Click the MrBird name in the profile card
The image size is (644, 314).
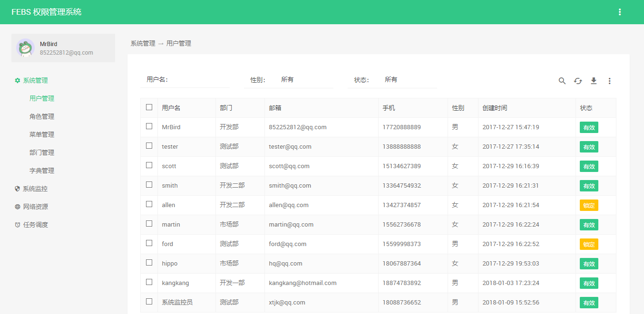coord(49,44)
